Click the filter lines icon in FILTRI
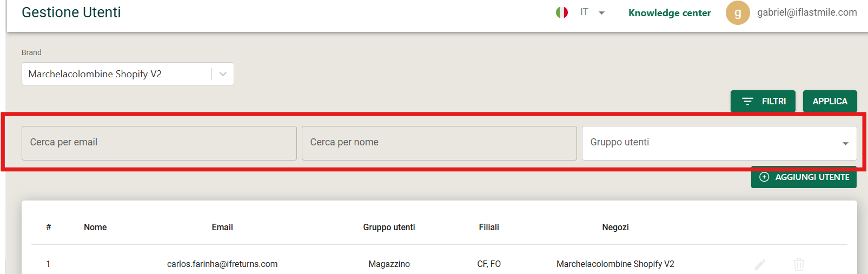Screen dimensions: 868x274 tap(747, 101)
